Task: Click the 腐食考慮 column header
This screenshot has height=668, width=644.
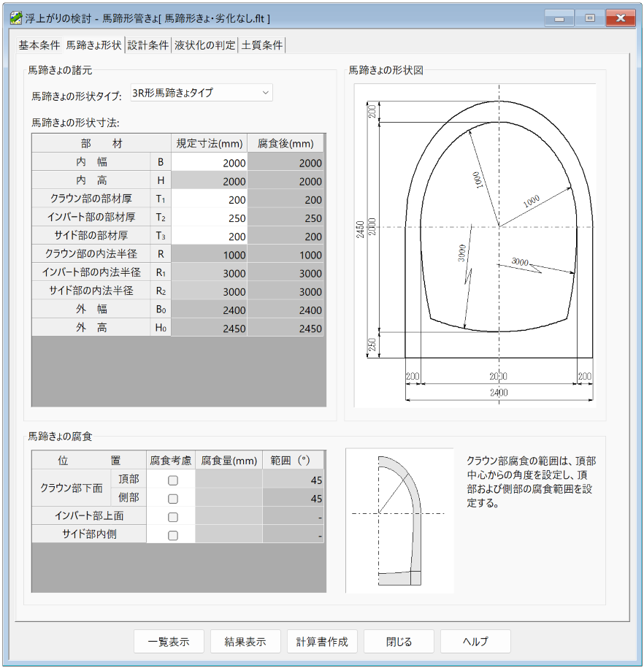Action: tap(170, 460)
